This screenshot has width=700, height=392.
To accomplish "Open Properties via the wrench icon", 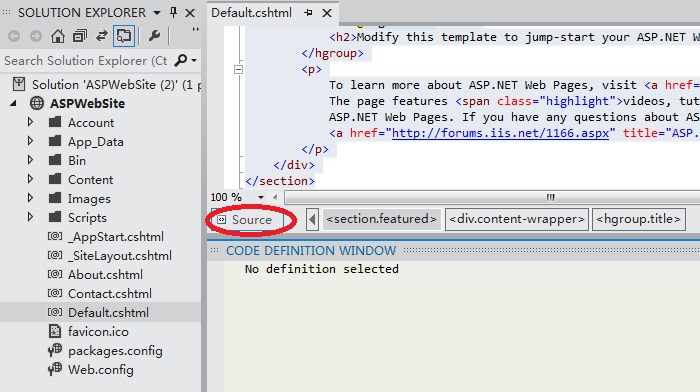I will click(154, 36).
